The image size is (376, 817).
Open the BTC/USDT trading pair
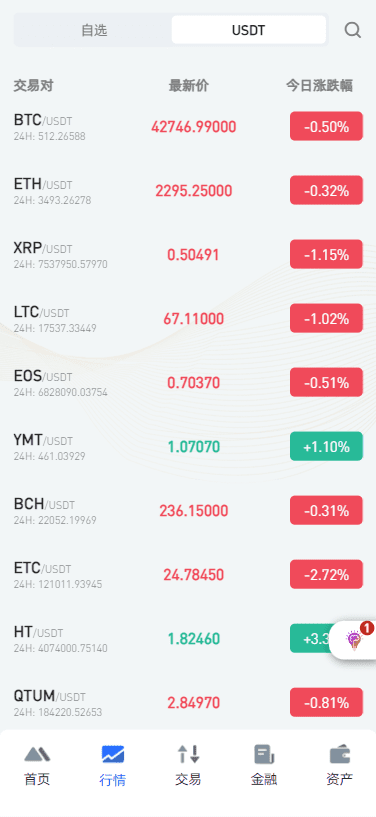[x=188, y=127]
